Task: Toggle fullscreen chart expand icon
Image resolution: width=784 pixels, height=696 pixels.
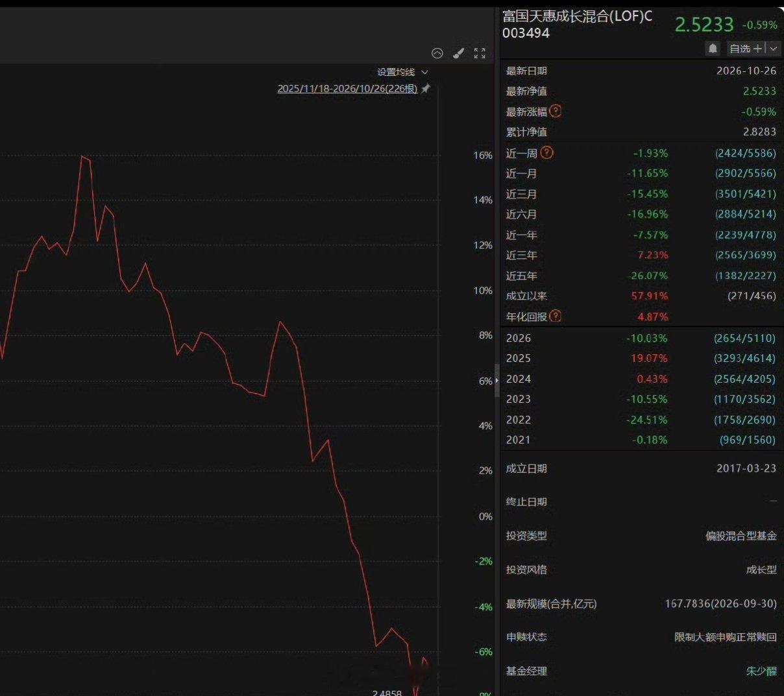Action: click(x=480, y=53)
